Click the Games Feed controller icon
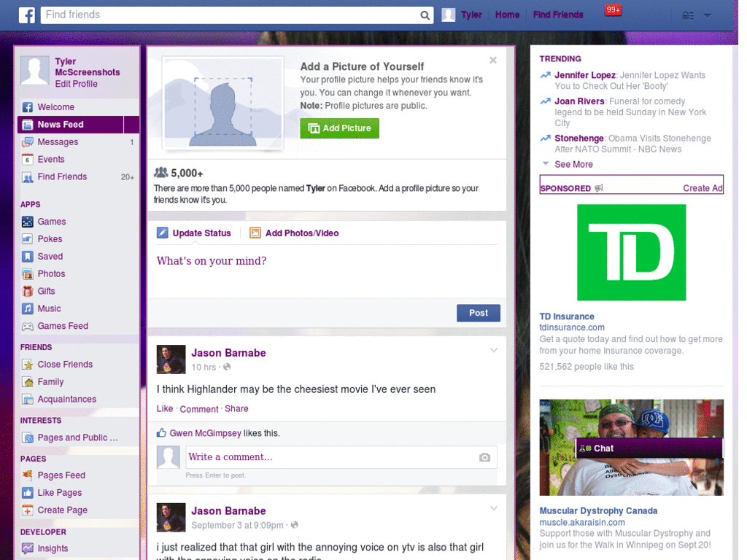 (x=28, y=326)
